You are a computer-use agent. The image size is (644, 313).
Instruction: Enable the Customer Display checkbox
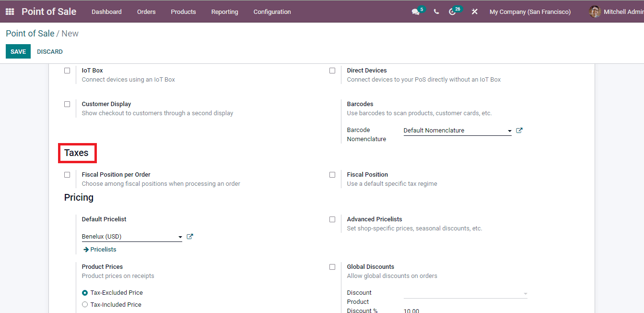(67, 104)
